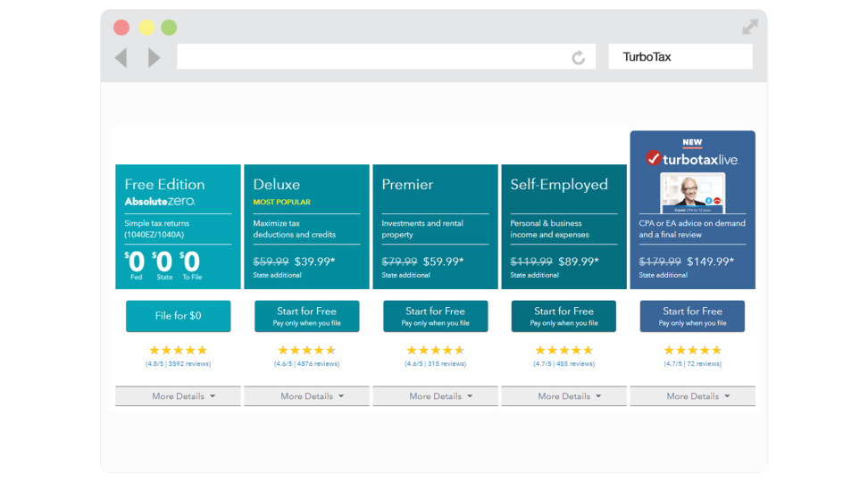Click the File for $0 button
The height and width of the screenshot is (482, 868).
pos(179,316)
